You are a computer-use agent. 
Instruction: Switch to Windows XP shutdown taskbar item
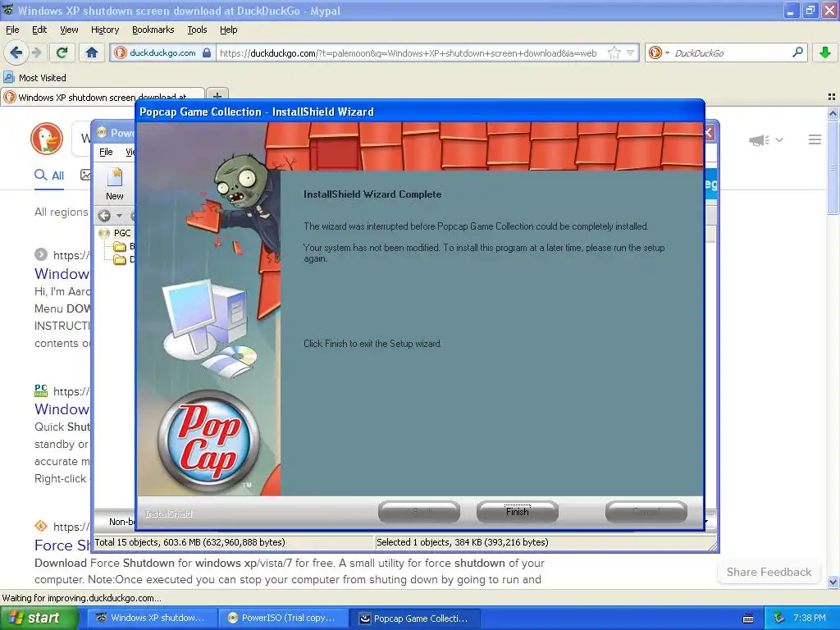coord(152,618)
